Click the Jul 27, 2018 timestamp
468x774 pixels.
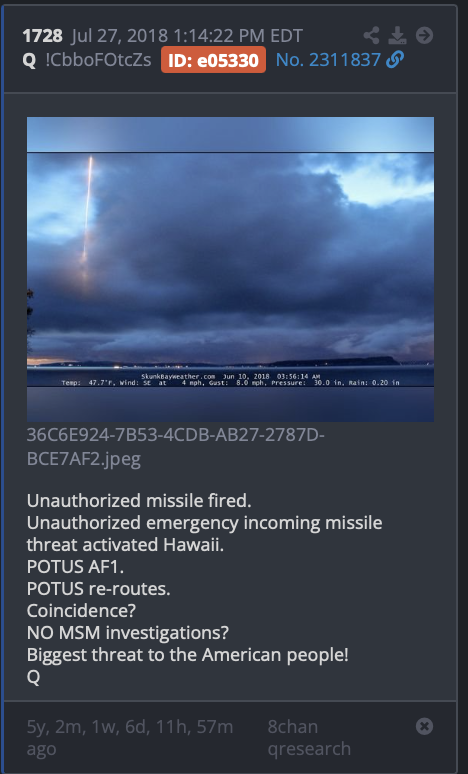(x=187, y=36)
